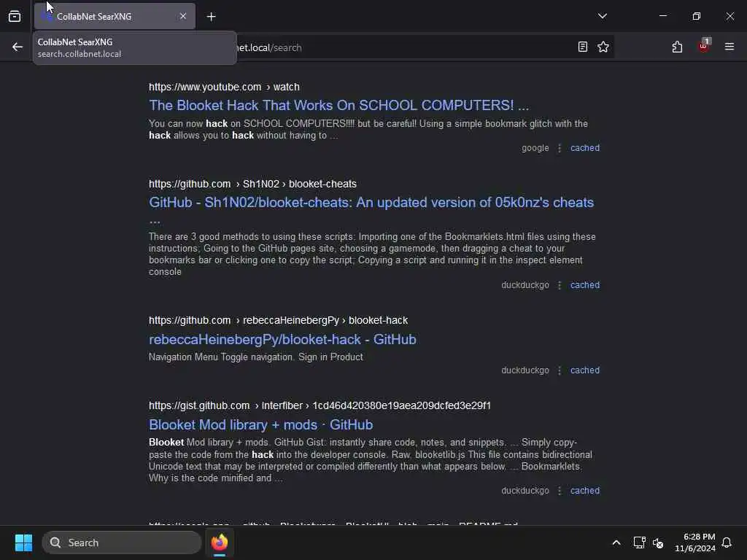Image resolution: width=747 pixels, height=560 pixels.
Task: Click duckduckgo label under rebeccaHeinebergPy result
Action: (525, 370)
